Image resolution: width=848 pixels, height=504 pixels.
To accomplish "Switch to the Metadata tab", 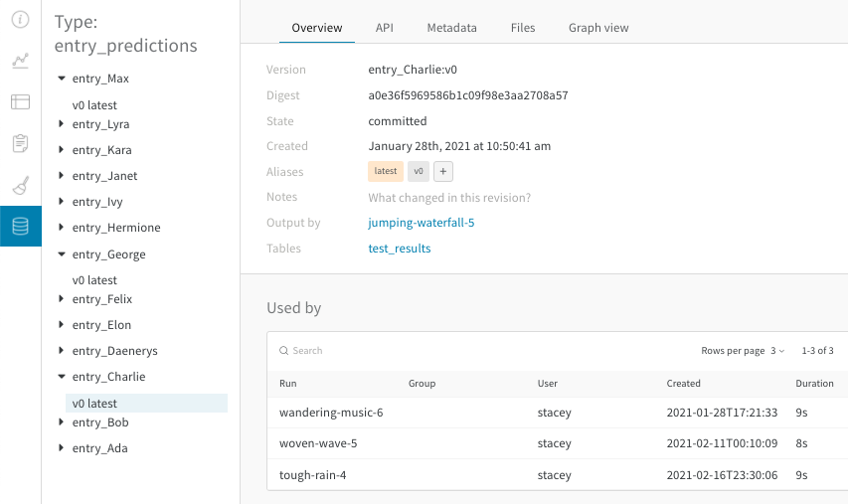I will [451, 28].
